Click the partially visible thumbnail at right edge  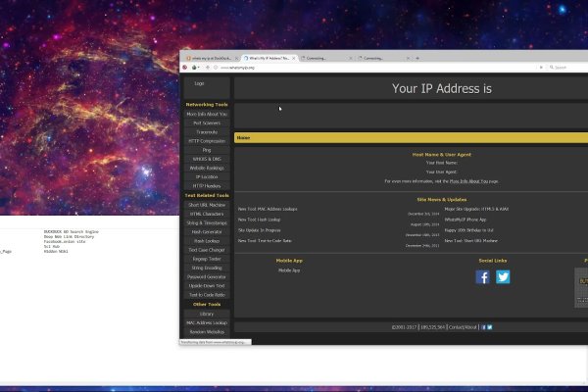click(581, 288)
